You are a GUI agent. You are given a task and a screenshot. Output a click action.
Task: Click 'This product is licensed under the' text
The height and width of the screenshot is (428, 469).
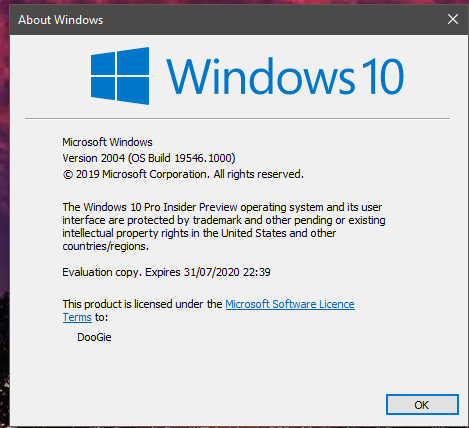click(x=142, y=304)
